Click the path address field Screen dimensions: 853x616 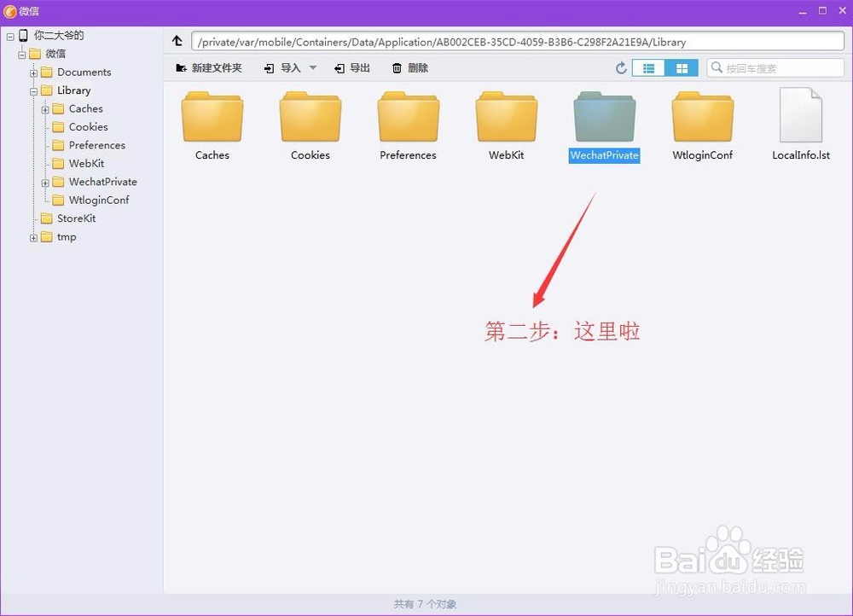pos(518,42)
